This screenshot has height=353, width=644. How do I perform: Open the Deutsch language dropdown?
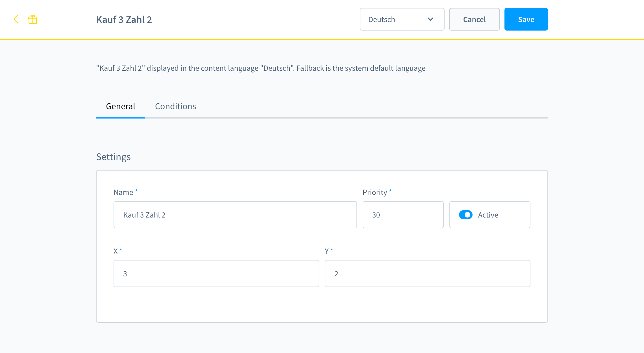click(x=402, y=19)
